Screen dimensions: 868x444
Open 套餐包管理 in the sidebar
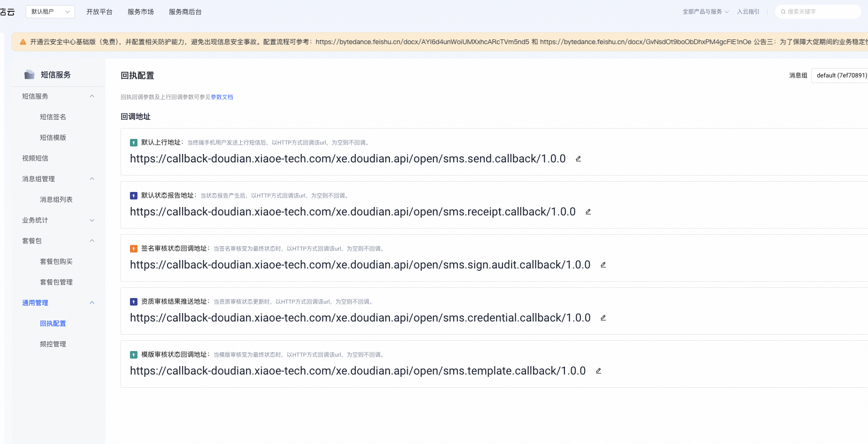point(56,282)
